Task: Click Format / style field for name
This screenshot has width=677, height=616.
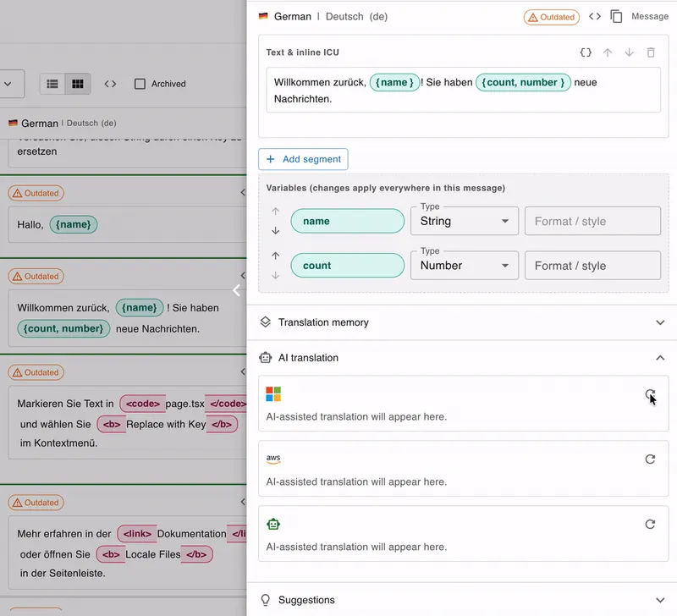Action: 592,221
